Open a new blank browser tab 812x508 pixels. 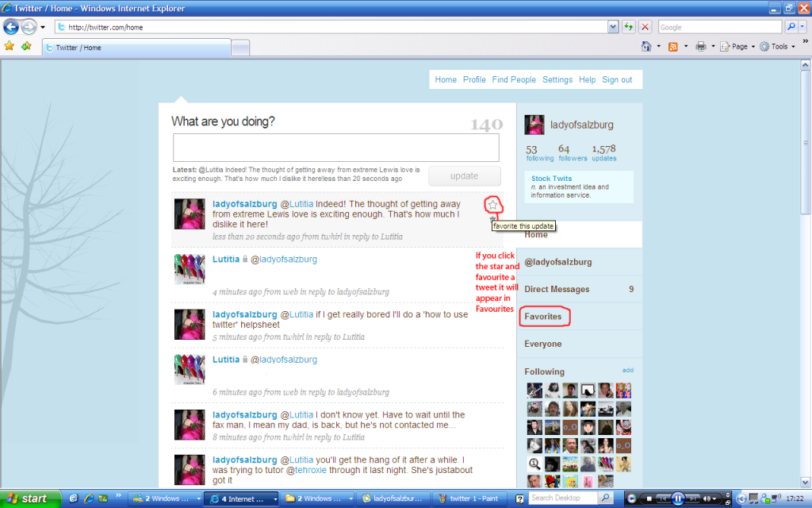[x=239, y=48]
